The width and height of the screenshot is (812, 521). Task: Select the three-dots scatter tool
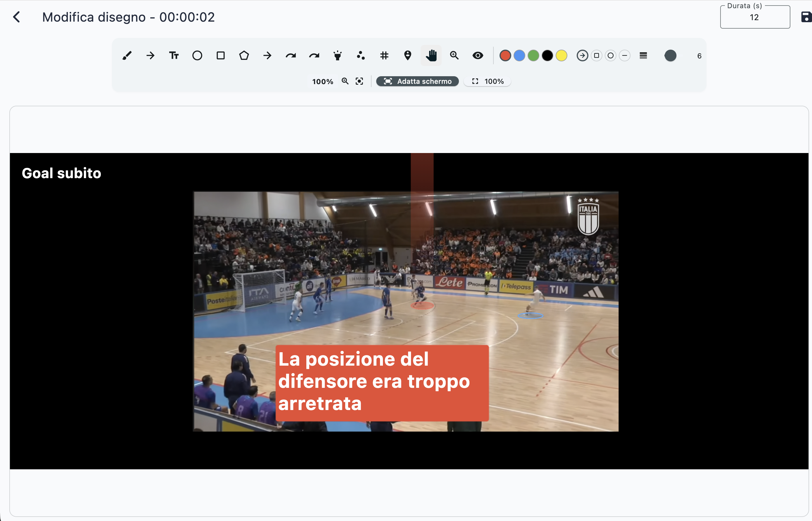(x=361, y=55)
